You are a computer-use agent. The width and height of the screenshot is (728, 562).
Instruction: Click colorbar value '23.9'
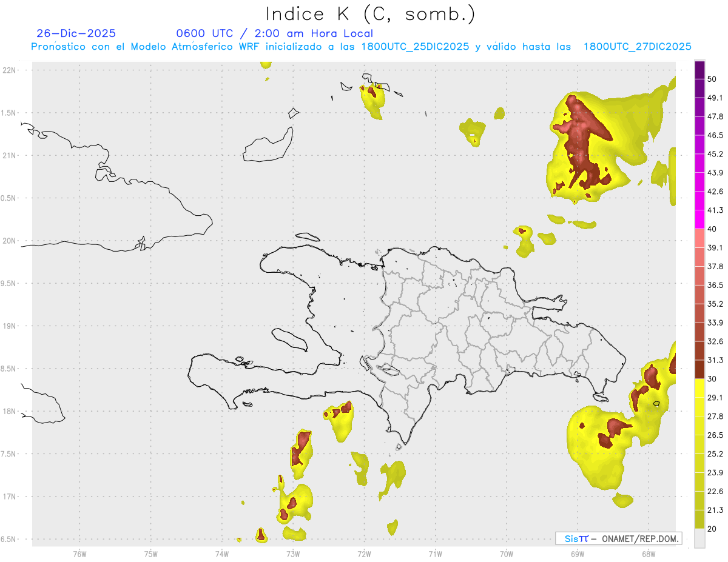pyautogui.click(x=715, y=473)
